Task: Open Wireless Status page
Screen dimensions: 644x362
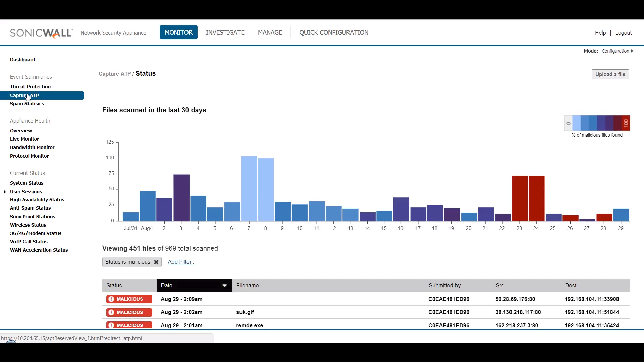Action: coord(28,225)
